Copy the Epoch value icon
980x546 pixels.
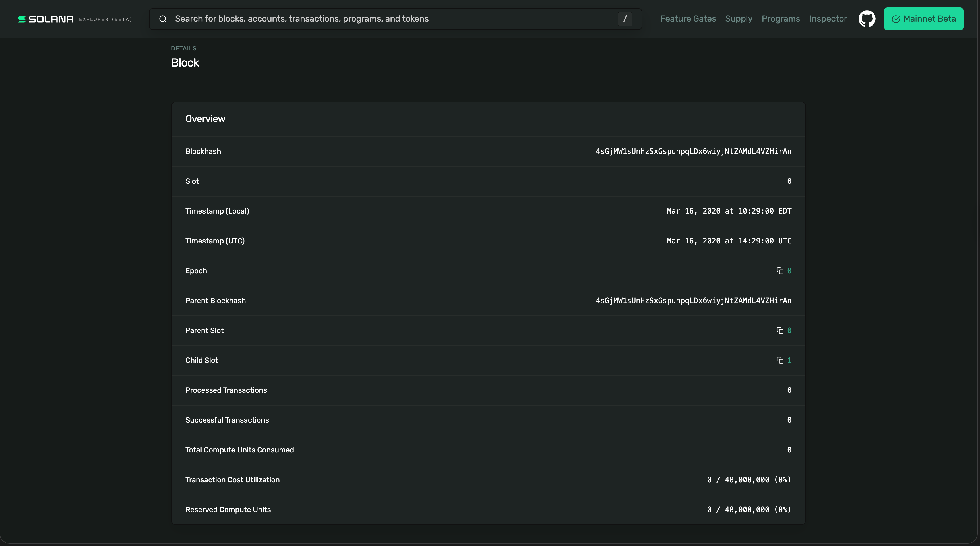point(780,271)
